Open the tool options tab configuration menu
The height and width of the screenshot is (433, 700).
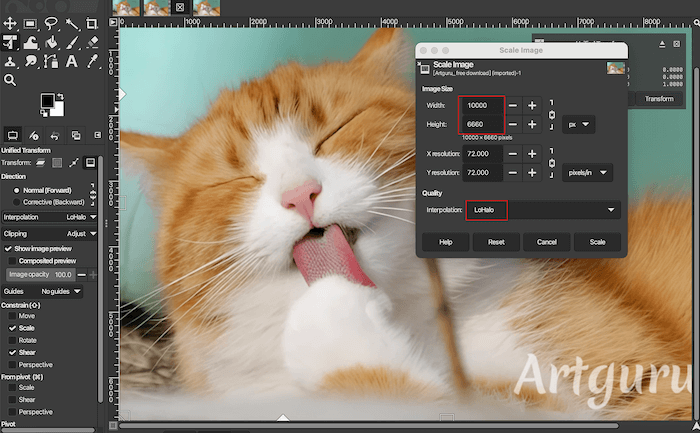[98, 135]
